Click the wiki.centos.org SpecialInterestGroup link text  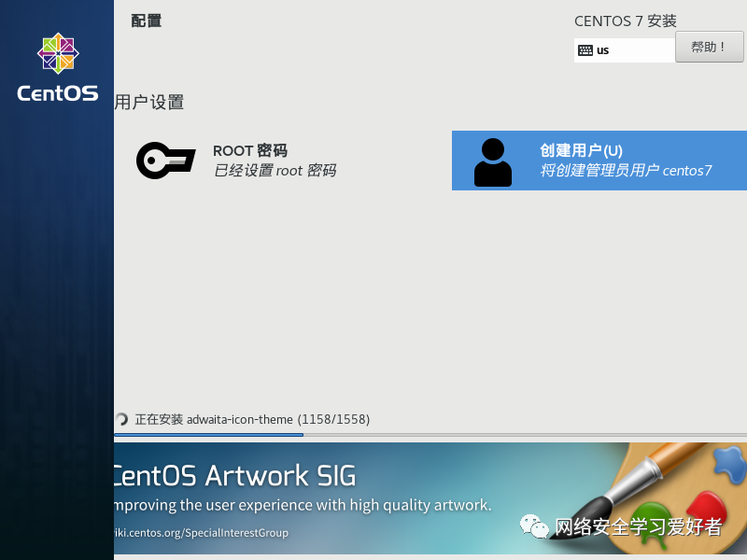(201, 532)
